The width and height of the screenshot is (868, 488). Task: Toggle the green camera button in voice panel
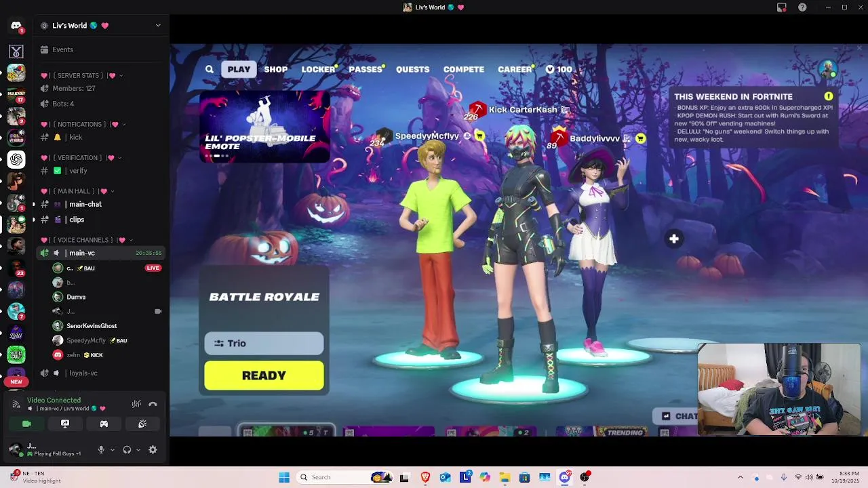26,424
